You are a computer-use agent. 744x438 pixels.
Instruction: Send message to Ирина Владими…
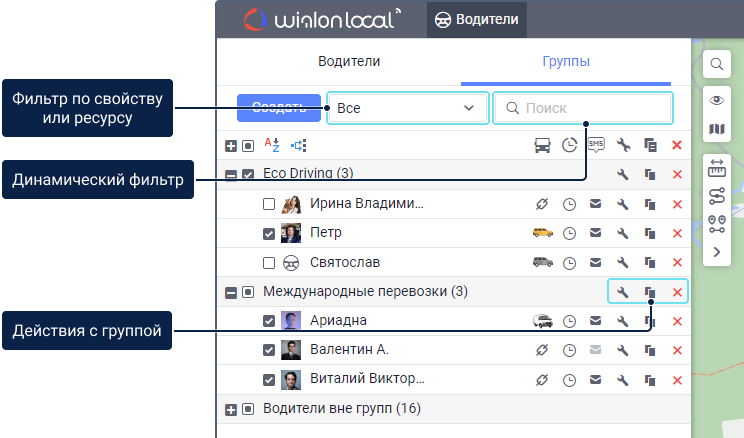(x=595, y=204)
